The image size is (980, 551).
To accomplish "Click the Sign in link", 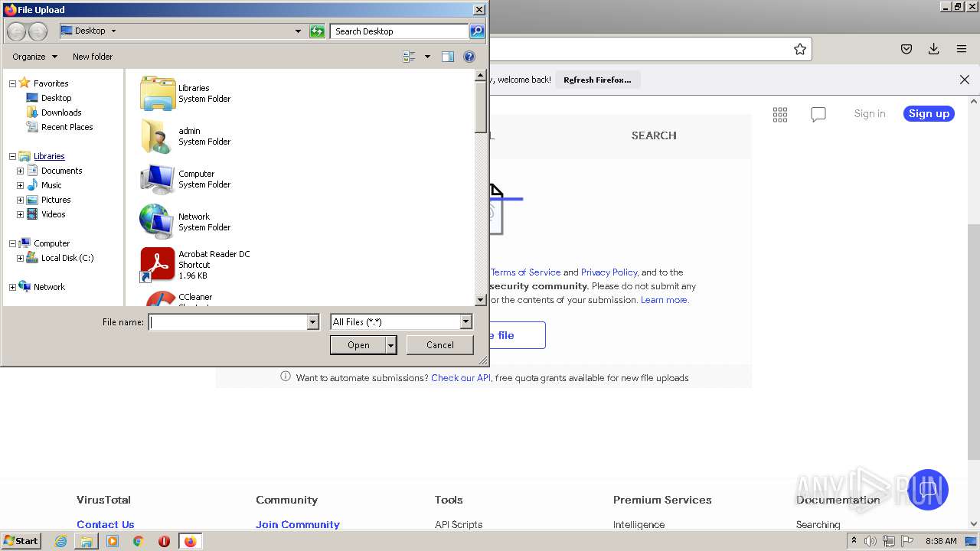I will coord(870,114).
